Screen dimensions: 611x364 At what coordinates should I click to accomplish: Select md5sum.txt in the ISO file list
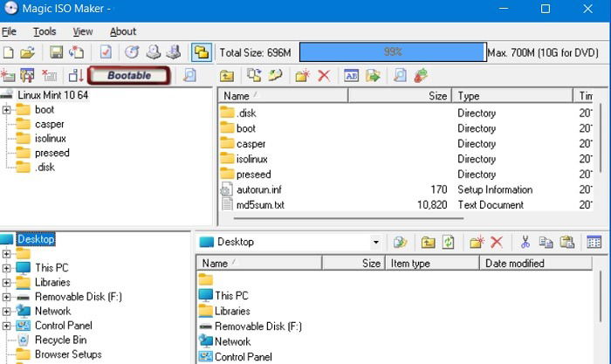point(260,205)
